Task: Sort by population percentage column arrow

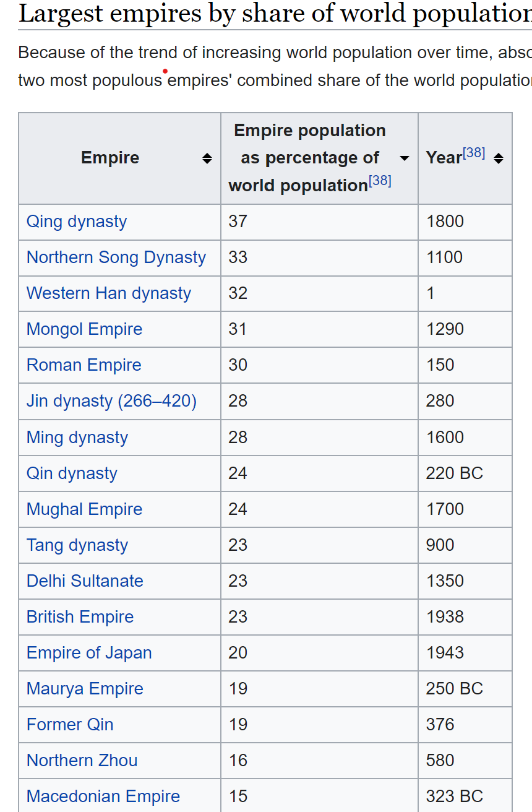Action: [404, 158]
